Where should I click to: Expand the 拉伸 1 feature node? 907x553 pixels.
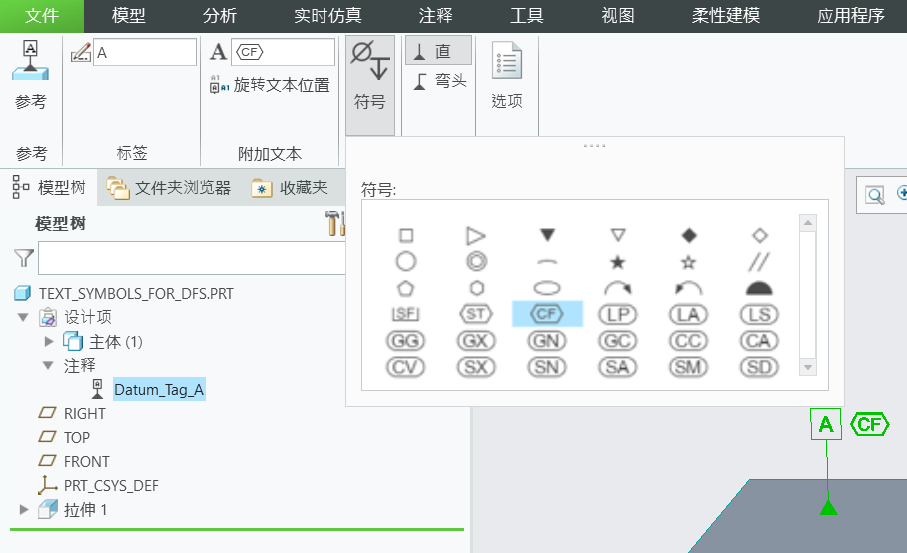24,510
